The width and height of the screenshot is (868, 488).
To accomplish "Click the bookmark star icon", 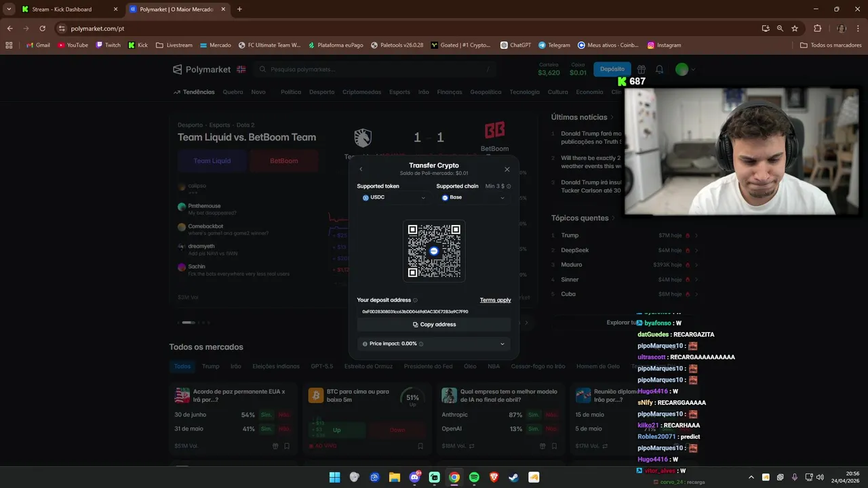I will coord(795,28).
